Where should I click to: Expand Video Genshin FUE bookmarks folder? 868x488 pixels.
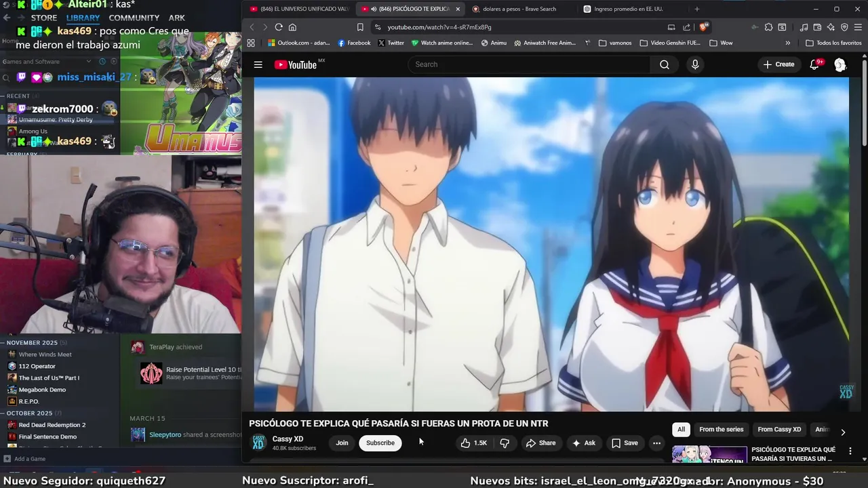[670, 43]
